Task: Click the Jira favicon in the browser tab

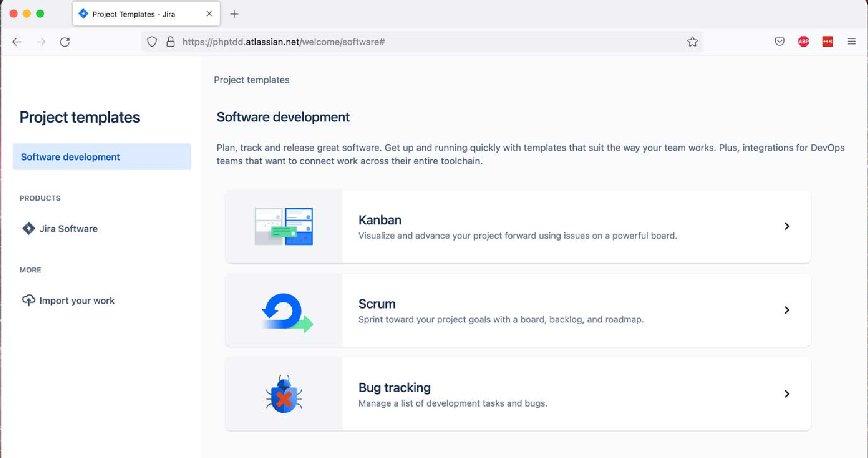Action: click(x=84, y=14)
